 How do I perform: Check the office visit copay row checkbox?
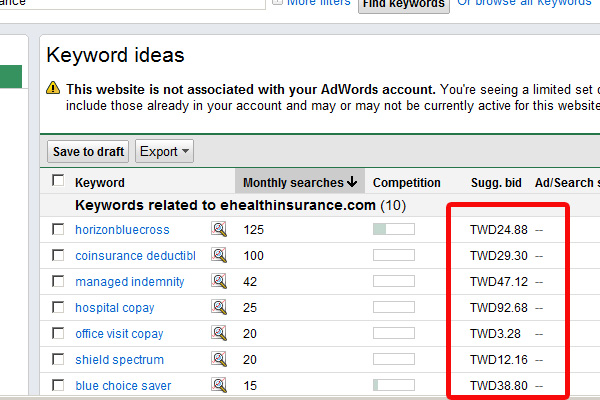point(58,333)
